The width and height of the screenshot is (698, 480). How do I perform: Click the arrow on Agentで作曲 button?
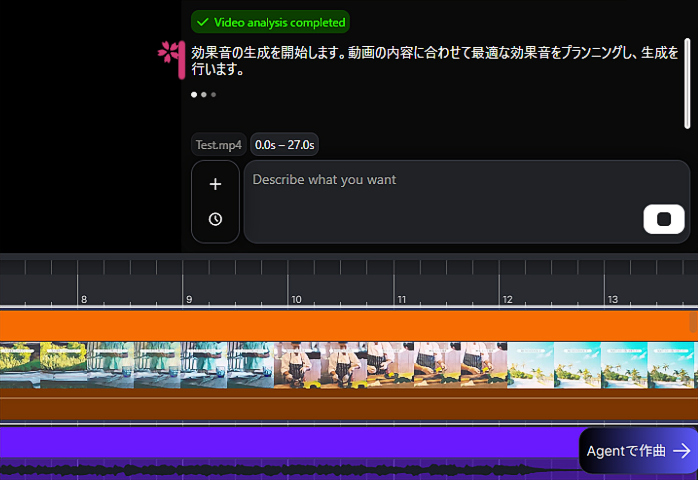click(x=681, y=451)
